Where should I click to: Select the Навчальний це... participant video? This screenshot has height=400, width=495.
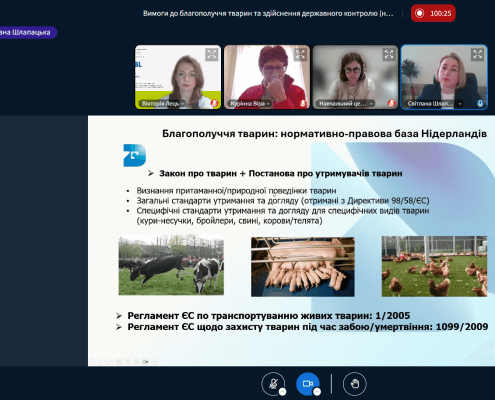(355, 77)
